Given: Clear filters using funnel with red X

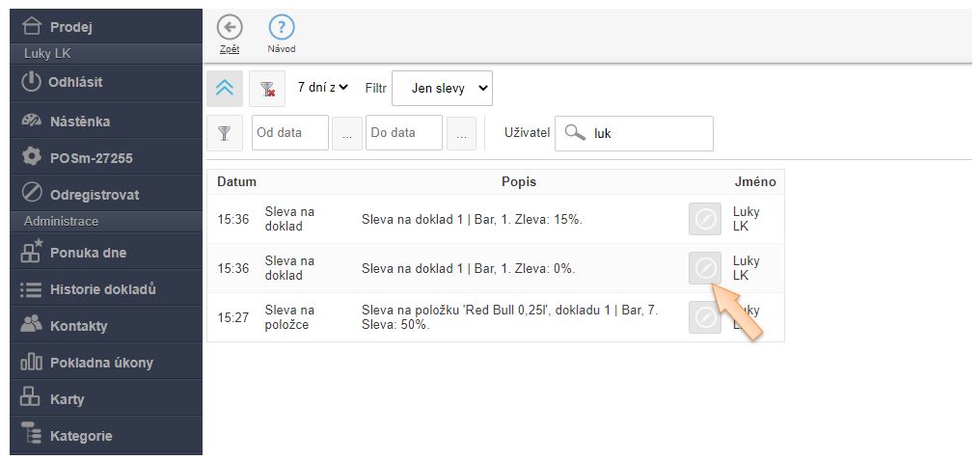Looking at the screenshot, I should click(267, 88).
